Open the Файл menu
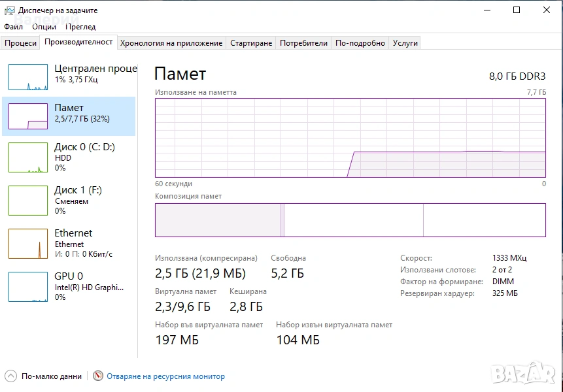This screenshot has height=392, width=563. click(13, 27)
